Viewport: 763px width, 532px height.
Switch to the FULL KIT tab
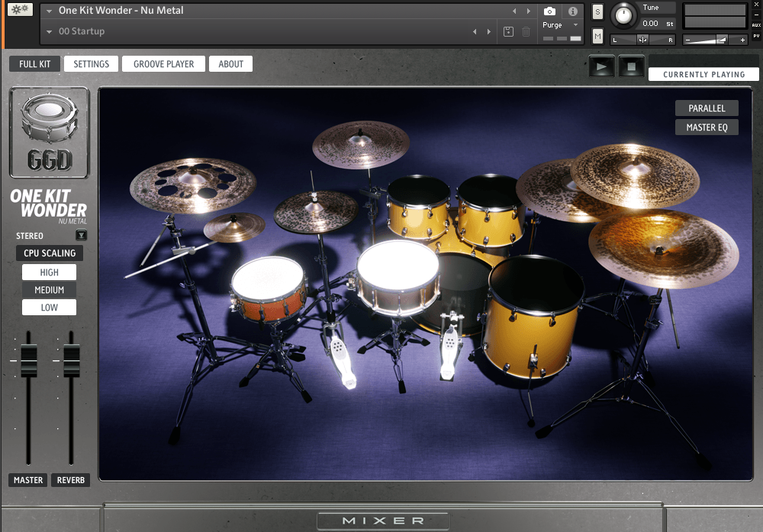34,64
